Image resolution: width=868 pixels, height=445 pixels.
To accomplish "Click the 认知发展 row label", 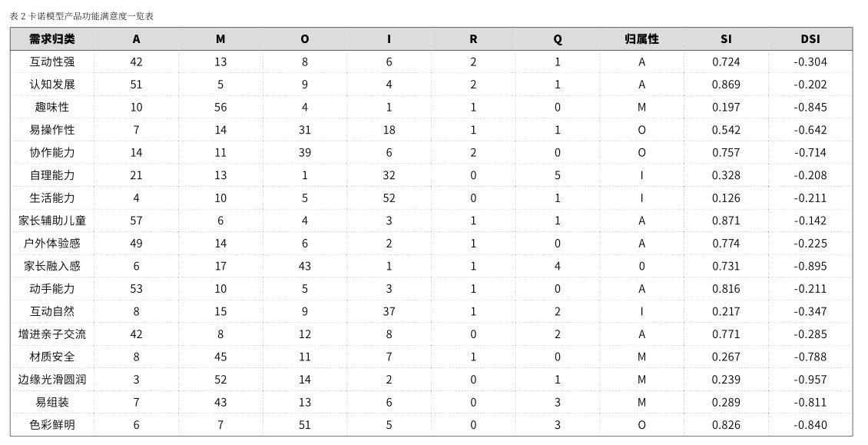I will click(x=52, y=85).
